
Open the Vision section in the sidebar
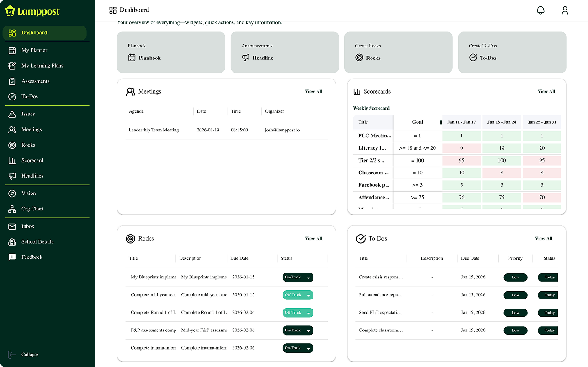pos(30,193)
